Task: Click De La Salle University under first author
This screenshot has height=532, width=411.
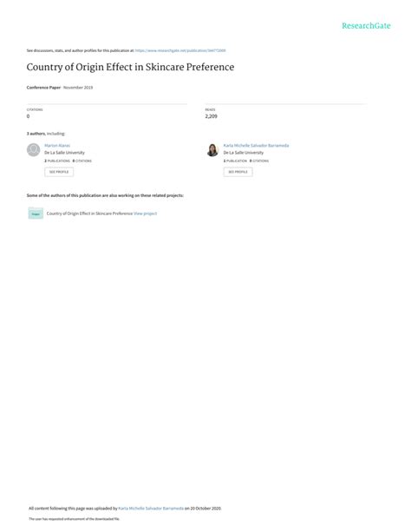Action: pyautogui.click(x=64, y=153)
